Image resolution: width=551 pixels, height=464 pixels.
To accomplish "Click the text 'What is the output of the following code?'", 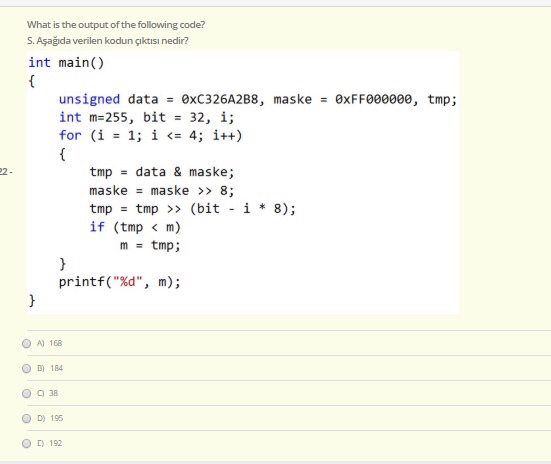I will click(116, 25).
